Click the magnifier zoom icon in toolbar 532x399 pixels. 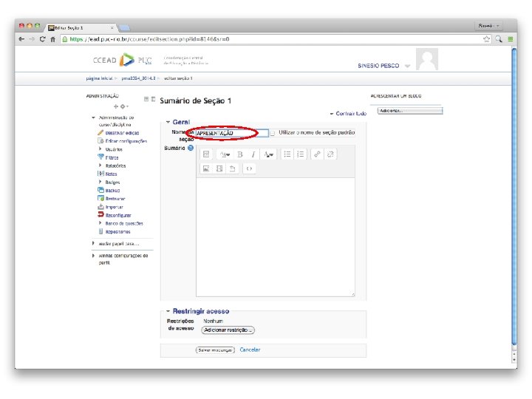click(499, 39)
